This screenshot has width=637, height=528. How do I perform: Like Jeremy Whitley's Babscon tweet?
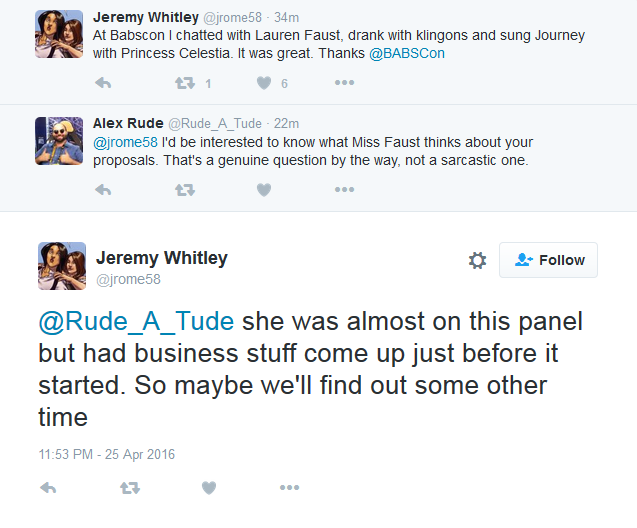[x=264, y=83]
